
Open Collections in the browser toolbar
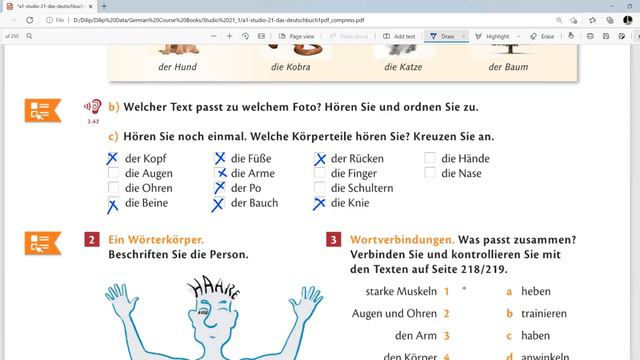tap(610, 20)
